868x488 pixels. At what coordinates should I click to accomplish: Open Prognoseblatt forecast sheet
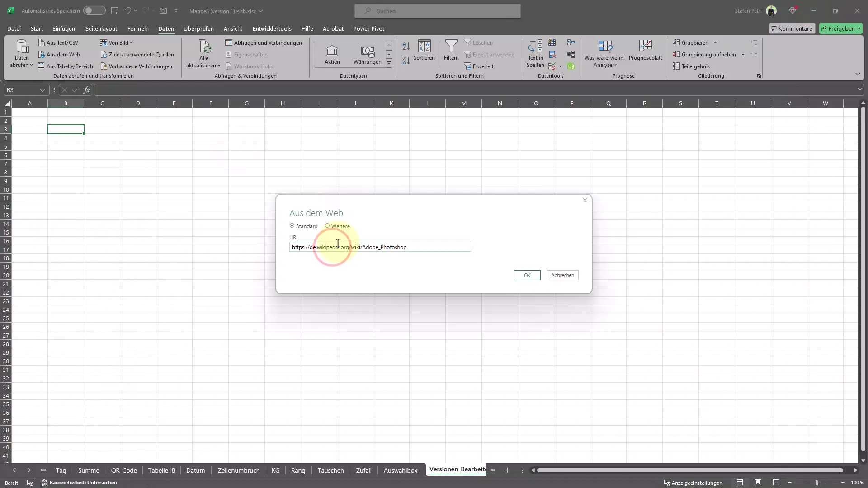pyautogui.click(x=645, y=50)
